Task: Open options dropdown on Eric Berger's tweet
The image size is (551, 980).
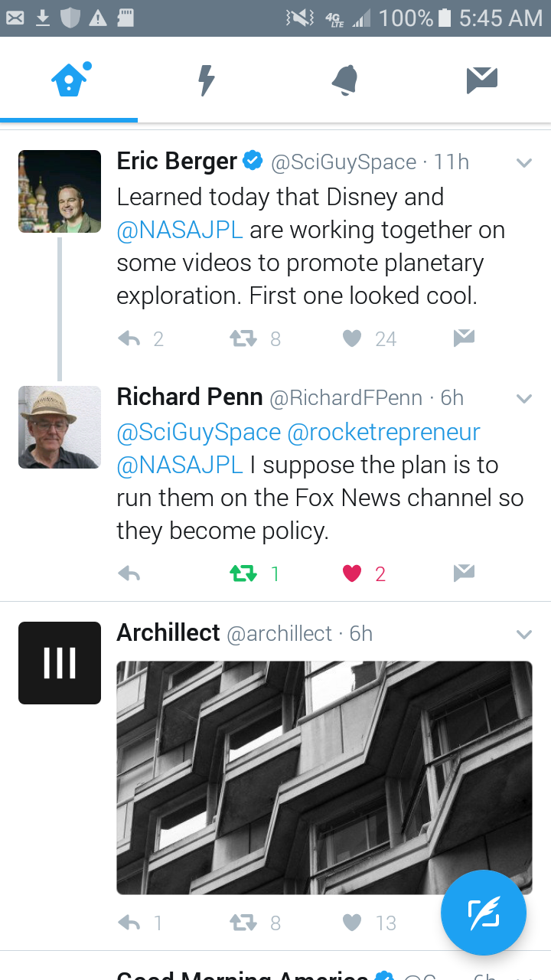Action: coord(524,162)
